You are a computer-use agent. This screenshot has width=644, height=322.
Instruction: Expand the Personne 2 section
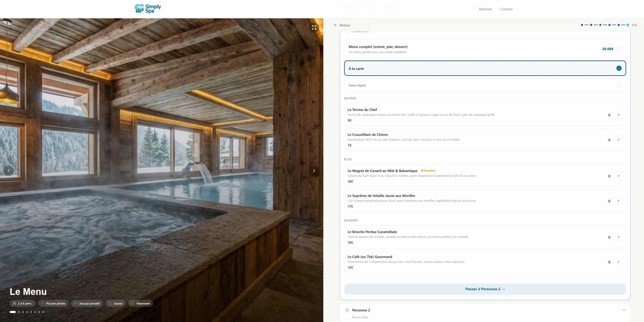click(x=485, y=313)
